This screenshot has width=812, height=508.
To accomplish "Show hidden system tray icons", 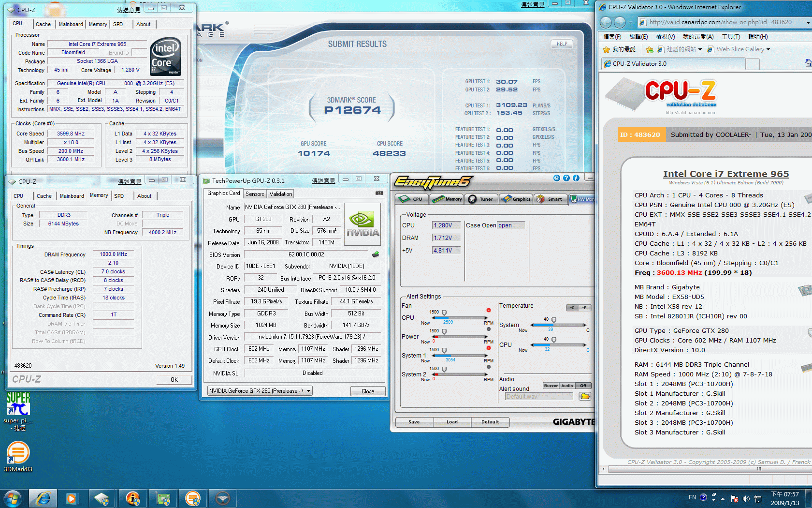I will pos(723,498).
